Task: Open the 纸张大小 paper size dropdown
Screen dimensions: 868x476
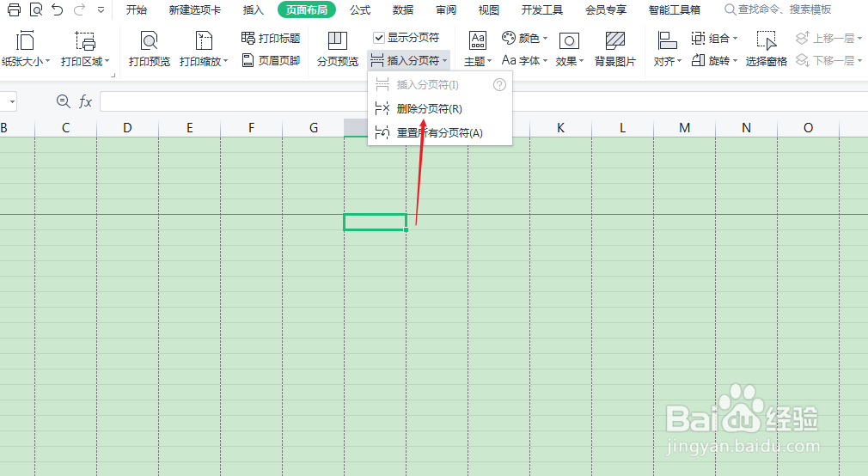Action: (26, 49)
